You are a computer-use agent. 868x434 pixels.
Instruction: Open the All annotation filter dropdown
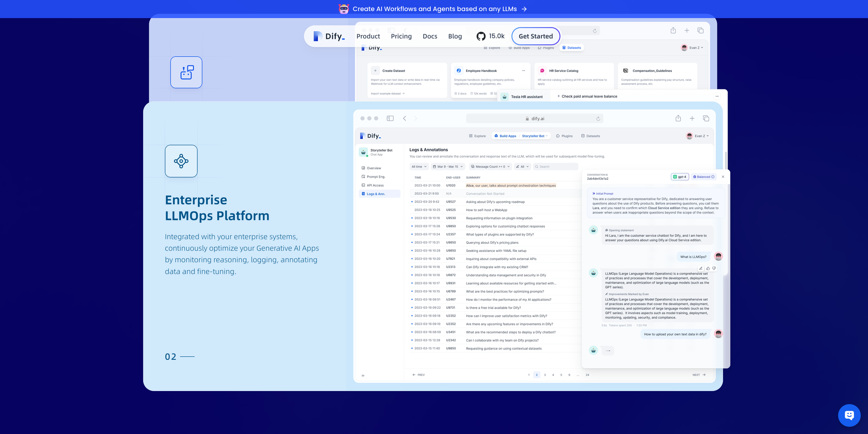(523, 166)
